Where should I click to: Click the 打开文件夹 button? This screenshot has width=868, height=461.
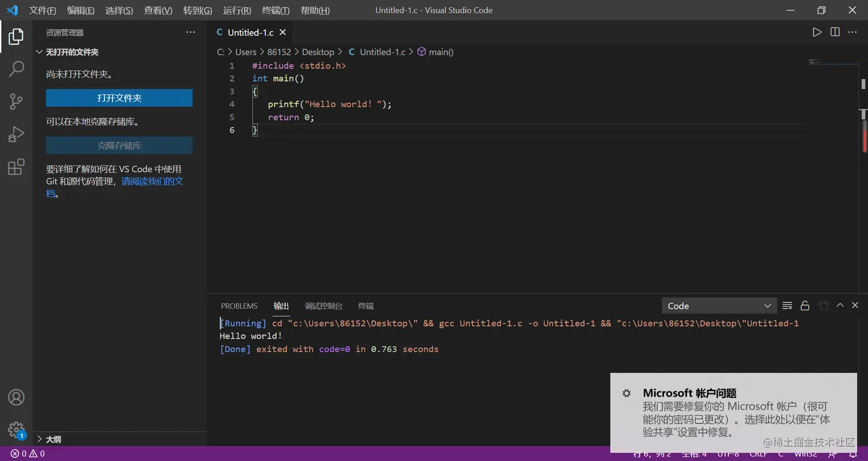[119, 98]
